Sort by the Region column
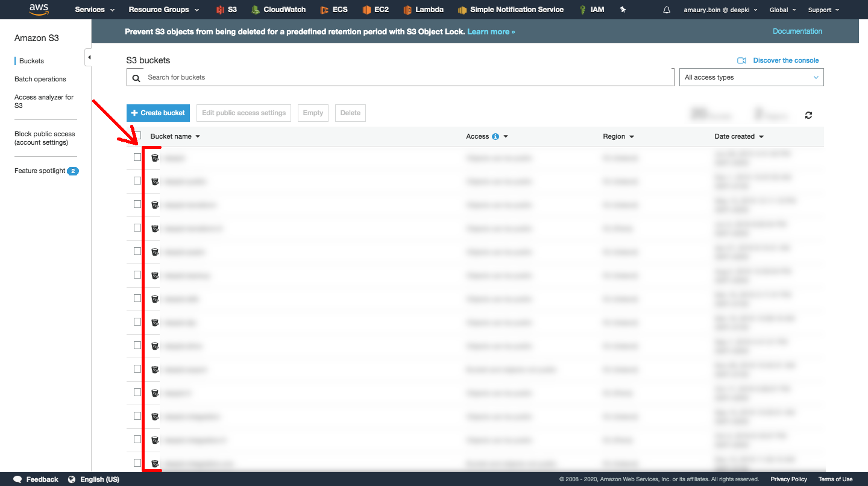The image size is (868, 486). [x=618, y=136]
